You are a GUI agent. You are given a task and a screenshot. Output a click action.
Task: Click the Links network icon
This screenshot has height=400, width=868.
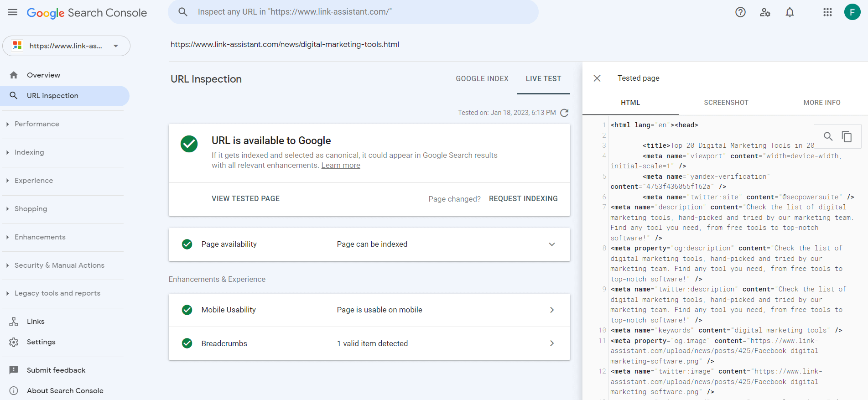[14, 322]
